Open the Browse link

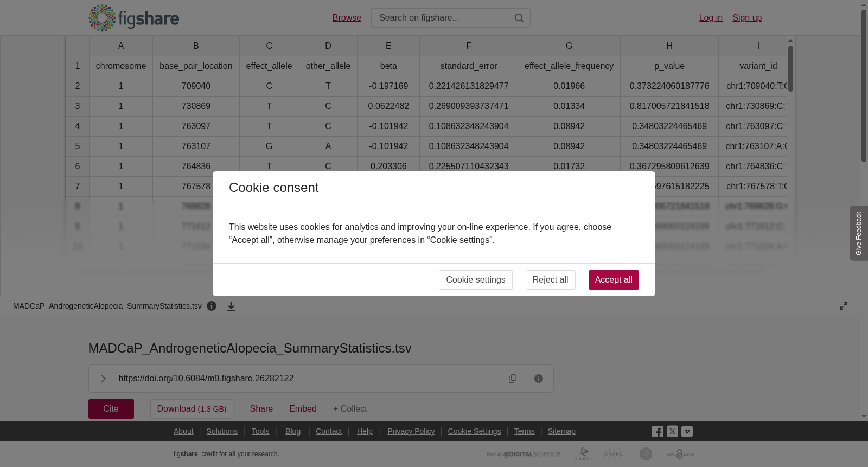click(347, 18)
